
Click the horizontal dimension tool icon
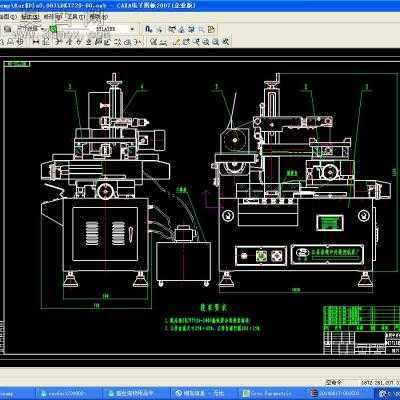point(36,42)
